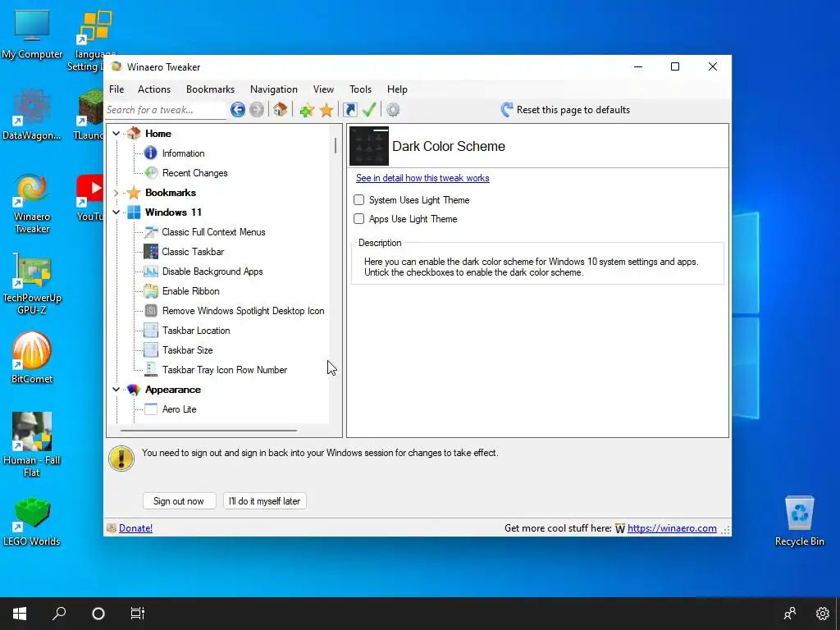The width and height of the screenshot is (840, 630).
Task: Open the View menu
Action: [x=323, y=89]
